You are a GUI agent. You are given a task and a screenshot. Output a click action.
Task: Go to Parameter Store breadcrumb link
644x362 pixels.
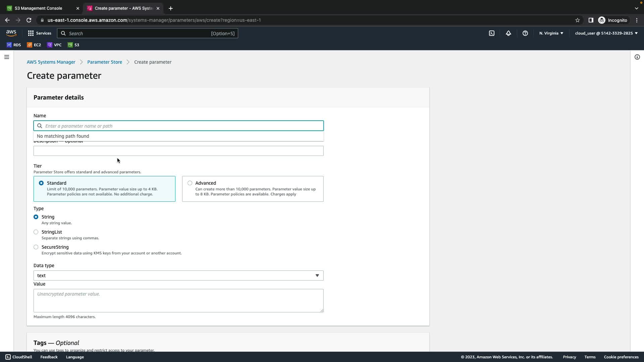(x=105, y=62)
